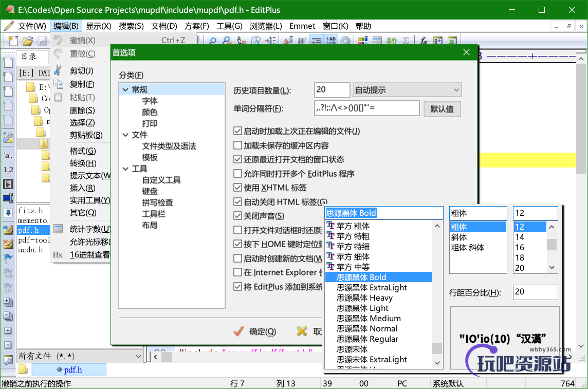
Task: Uncheck 启动时加载上次正在编辑的文件
Action: [237, 131]
